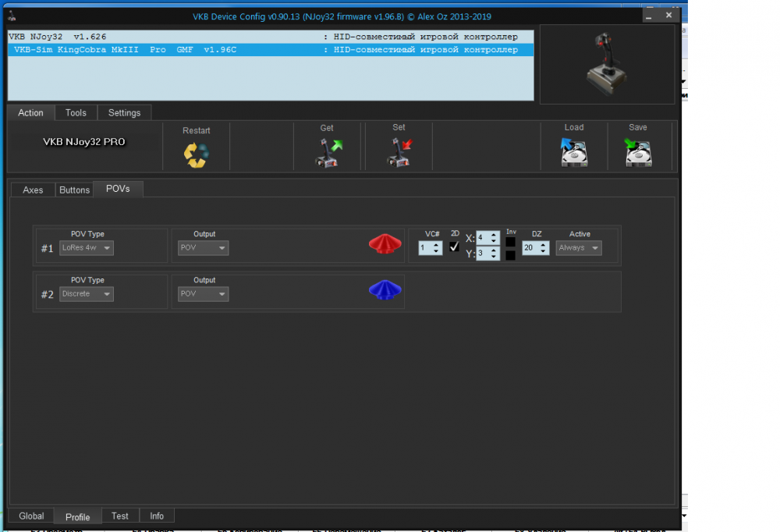Toggle the Inv checkbox for X axis
The width and height of the screenshot is (780, 532).
point(510,242)
